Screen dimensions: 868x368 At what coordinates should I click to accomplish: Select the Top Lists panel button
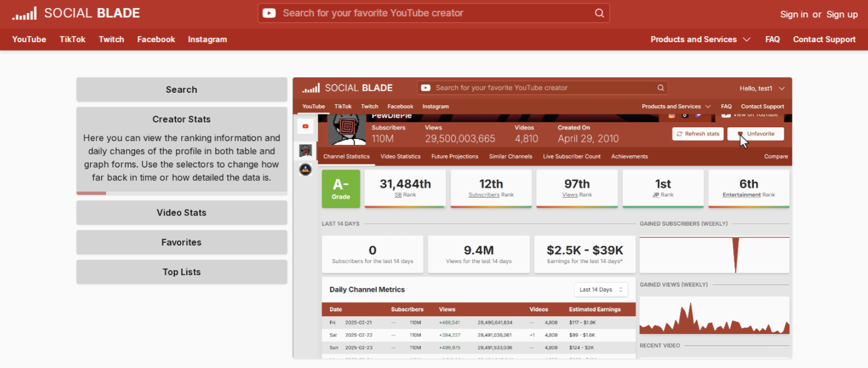(x=182, y=272)
